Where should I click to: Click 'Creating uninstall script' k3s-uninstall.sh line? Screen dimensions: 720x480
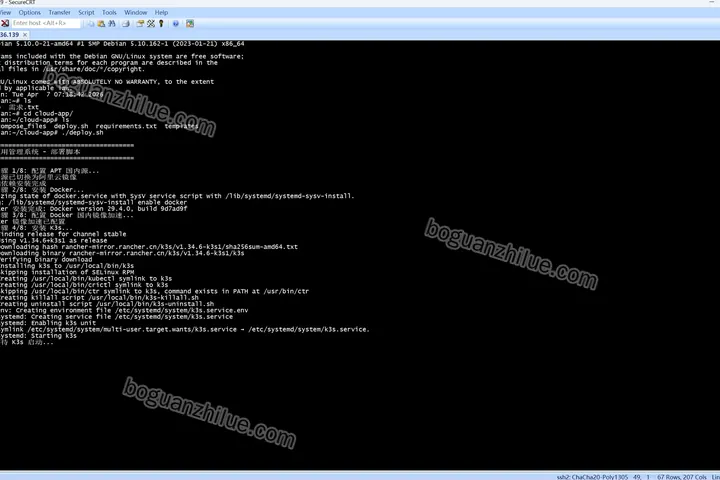107,304
